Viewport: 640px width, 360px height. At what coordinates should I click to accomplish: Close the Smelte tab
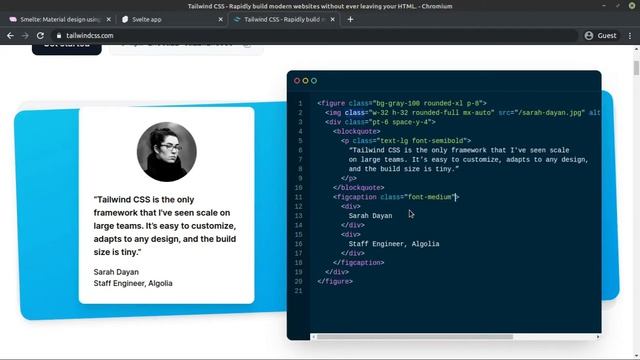click(x=109, y=19)
